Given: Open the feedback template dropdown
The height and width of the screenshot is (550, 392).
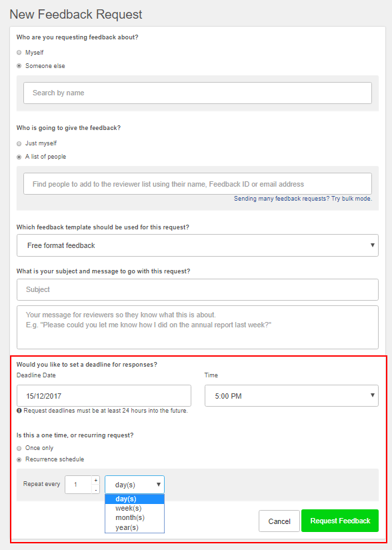Looking at the screenshot, I should pos(197,245).
